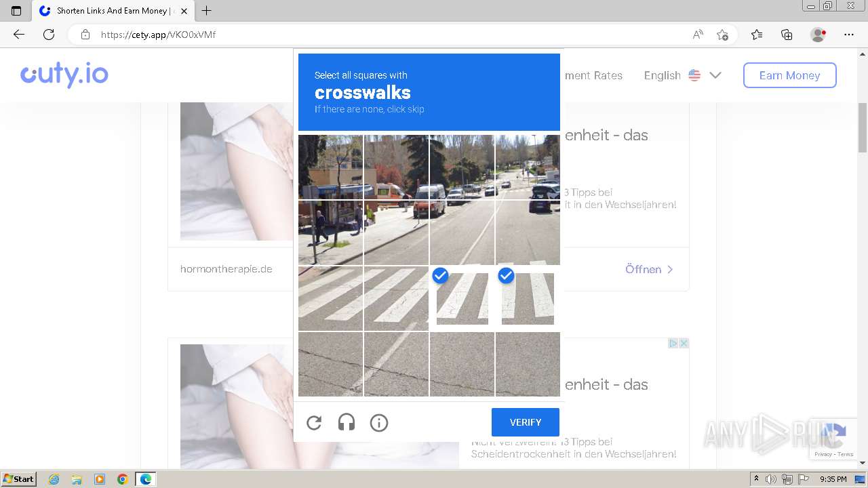
Task: Click page vertical scrollbar thumb
Action: click(863, 127)
